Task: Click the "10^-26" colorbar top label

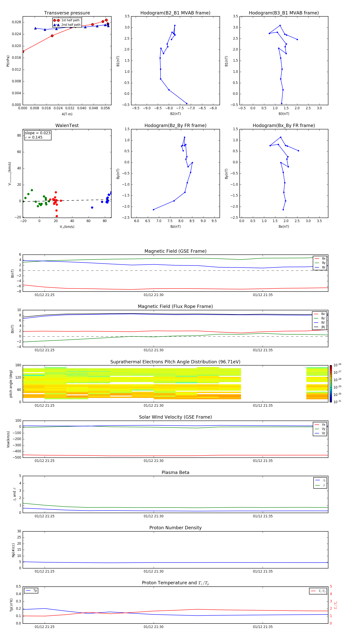Action: click(337, 365)
